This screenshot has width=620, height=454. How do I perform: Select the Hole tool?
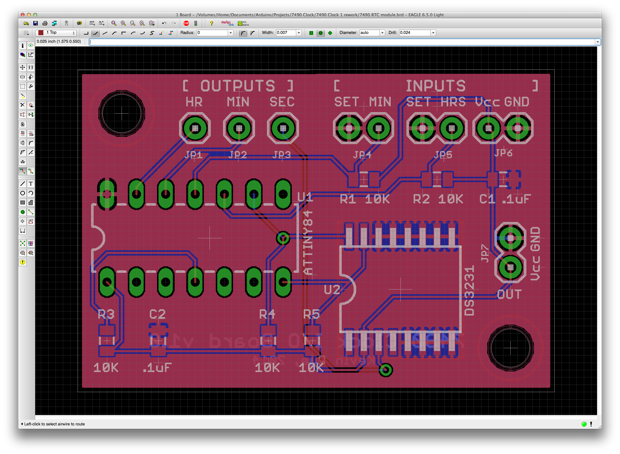(x=23, y=221)
